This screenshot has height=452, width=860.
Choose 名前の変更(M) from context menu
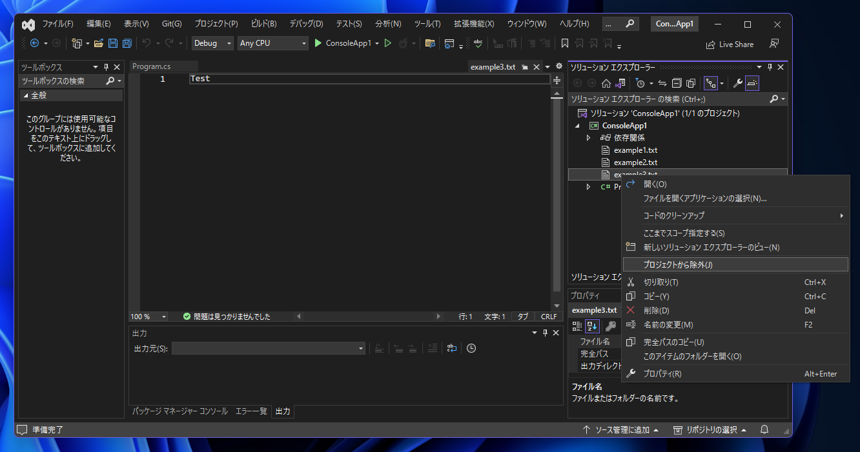(735, 325)
